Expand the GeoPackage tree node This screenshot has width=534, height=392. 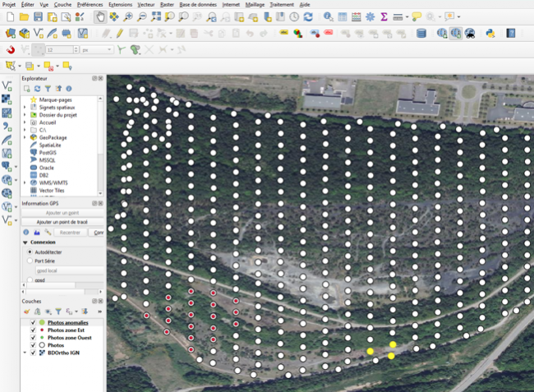click(25, 137)
